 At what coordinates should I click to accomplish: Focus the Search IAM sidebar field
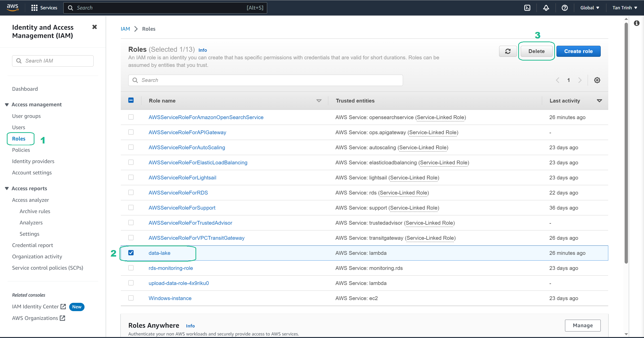(x=53, y=61)
